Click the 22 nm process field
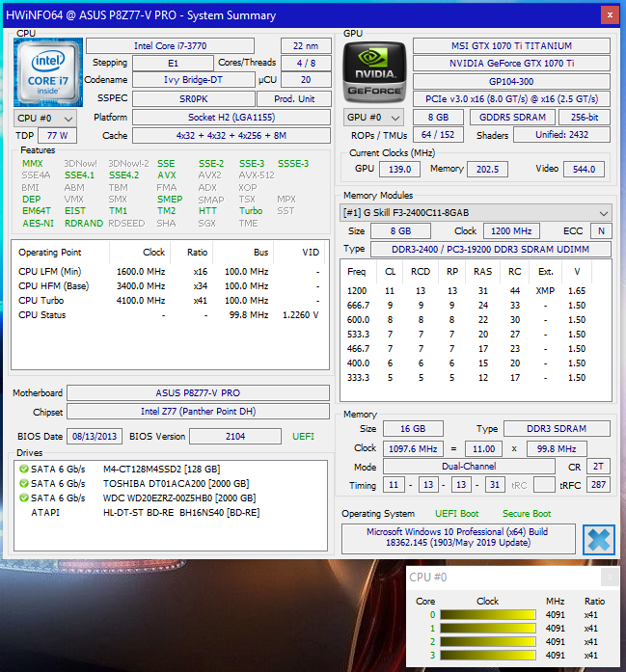This screenshot has width=626, height=672. (x=306, y=46)
